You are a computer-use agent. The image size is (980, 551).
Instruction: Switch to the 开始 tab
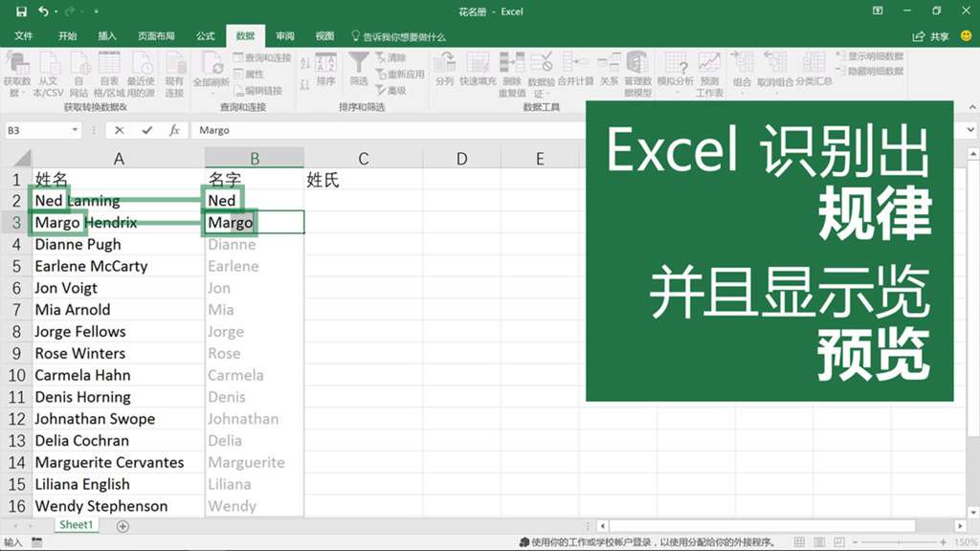click(x=68, y=36)
